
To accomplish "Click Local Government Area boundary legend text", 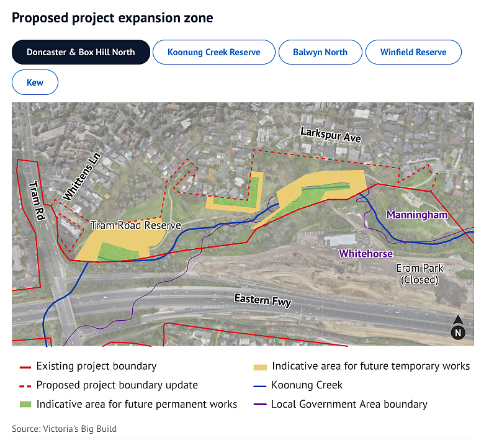I will click(349, 404).
